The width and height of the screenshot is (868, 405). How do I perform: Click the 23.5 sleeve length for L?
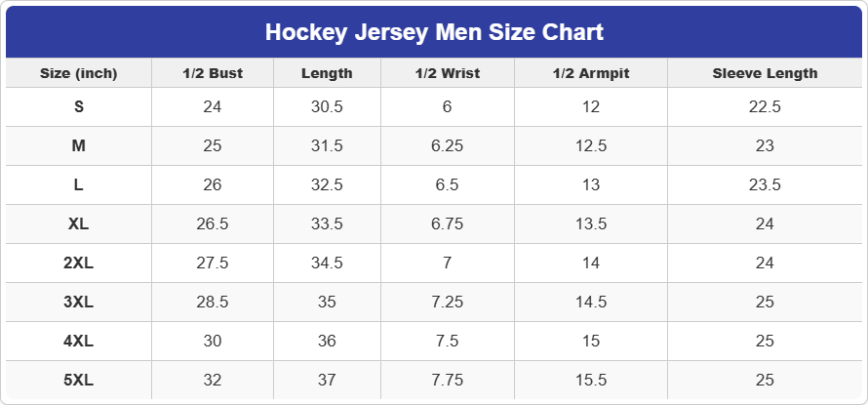(x=765, y=184)
